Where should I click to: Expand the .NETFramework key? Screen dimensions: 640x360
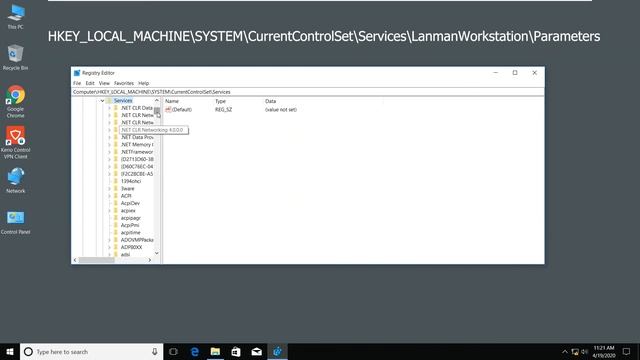[109, 152]
